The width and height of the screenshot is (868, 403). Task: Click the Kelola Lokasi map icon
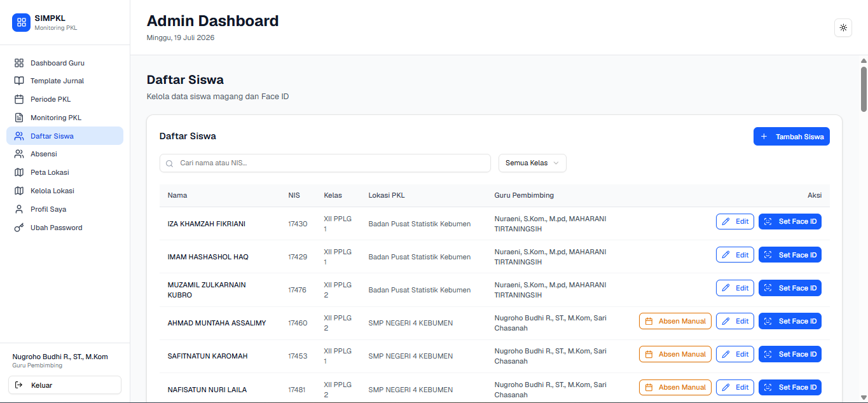(x=19, y=191)
